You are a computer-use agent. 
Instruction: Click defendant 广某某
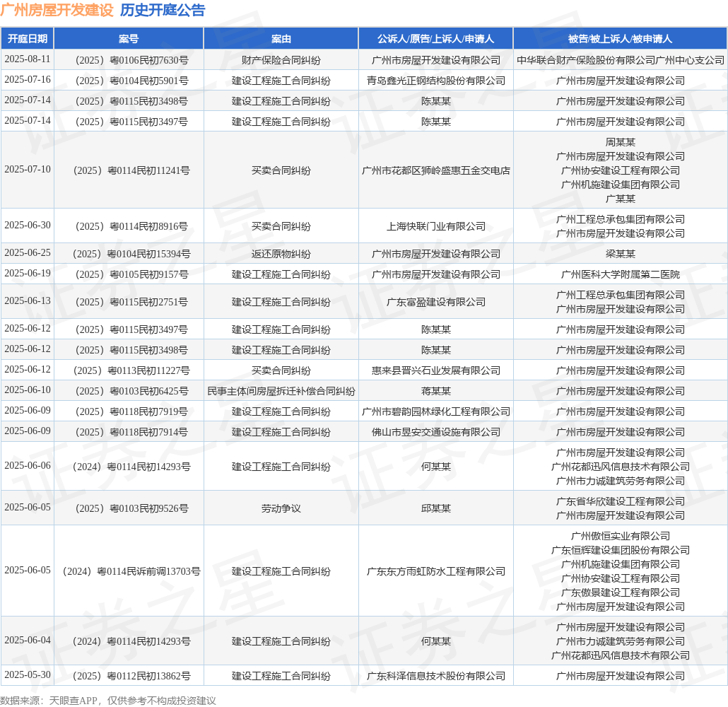621,199
